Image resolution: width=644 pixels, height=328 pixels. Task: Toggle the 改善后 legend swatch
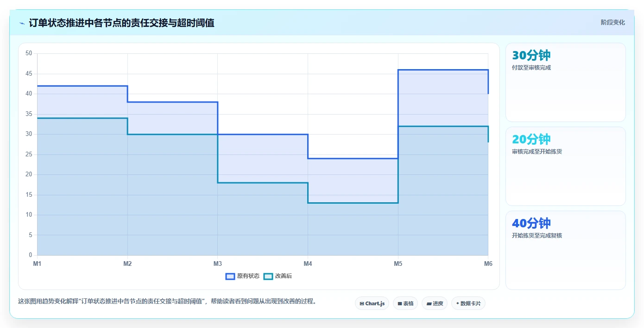pyautogui.click(x=268, y=276)
